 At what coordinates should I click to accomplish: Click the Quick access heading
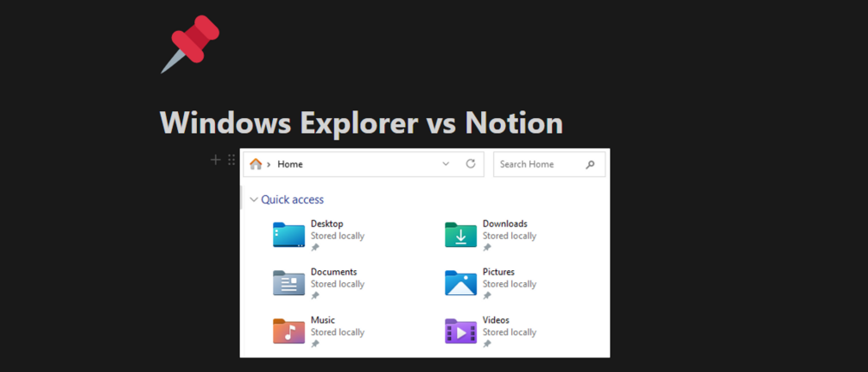pos(292,200)
